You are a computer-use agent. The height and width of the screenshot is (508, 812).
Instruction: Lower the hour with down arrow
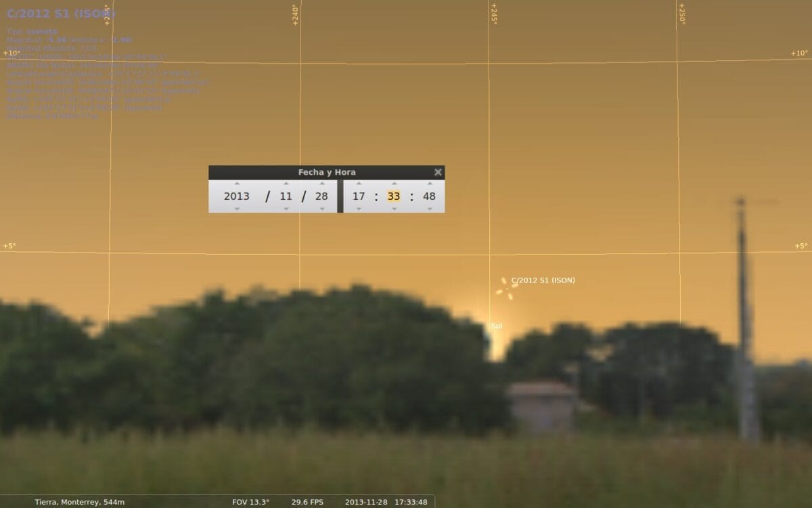tap(359, 209)
